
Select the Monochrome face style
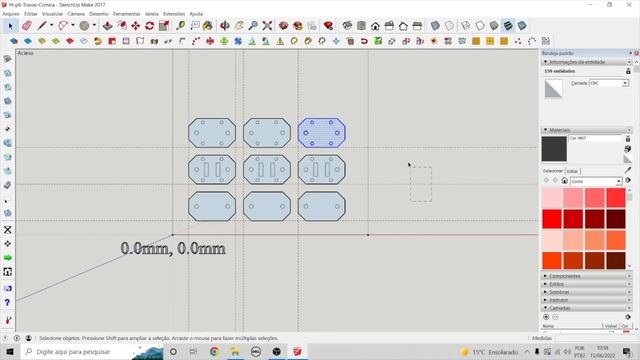click(522, 26)
